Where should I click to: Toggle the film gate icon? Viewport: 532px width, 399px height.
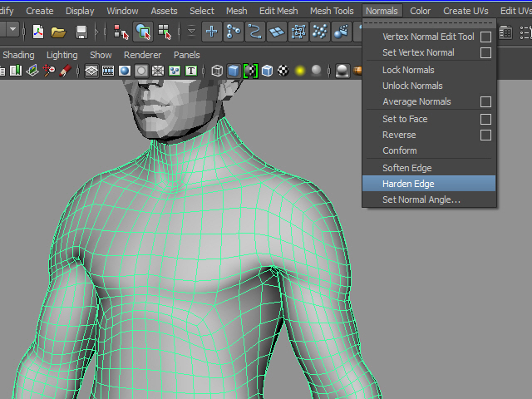pyautogui.click(x=108, y=71)
